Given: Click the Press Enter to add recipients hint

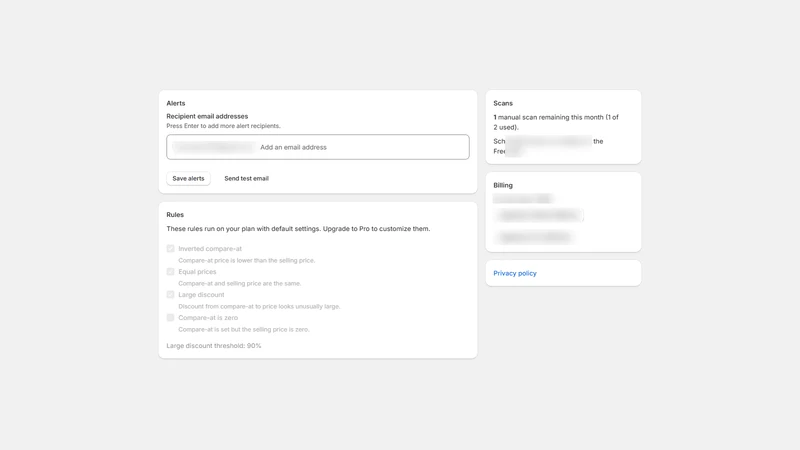Looking at the screenshot, I should tap(223, 126).
